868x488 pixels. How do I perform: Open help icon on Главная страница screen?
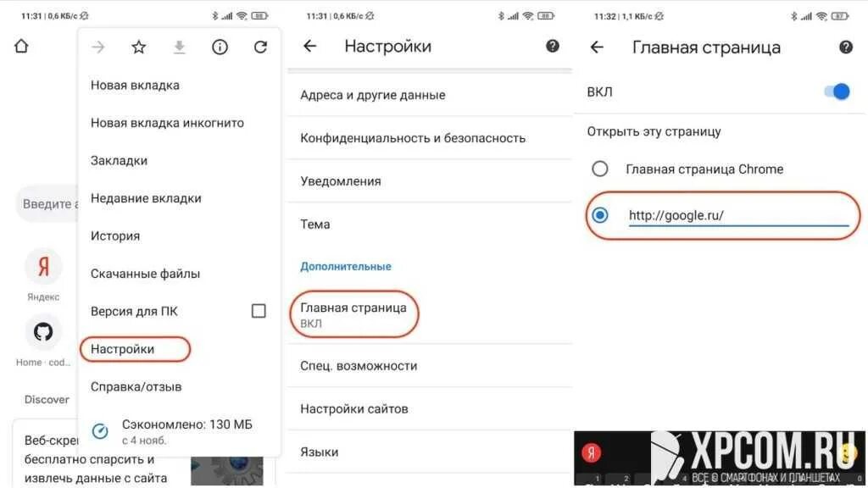click(846, 47)
